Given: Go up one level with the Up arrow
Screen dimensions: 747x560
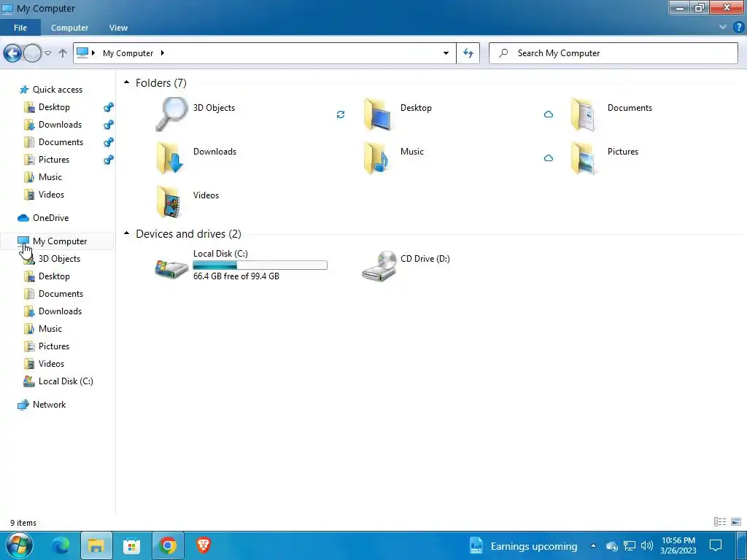Looking at the screenshot, I should point(63,52).
